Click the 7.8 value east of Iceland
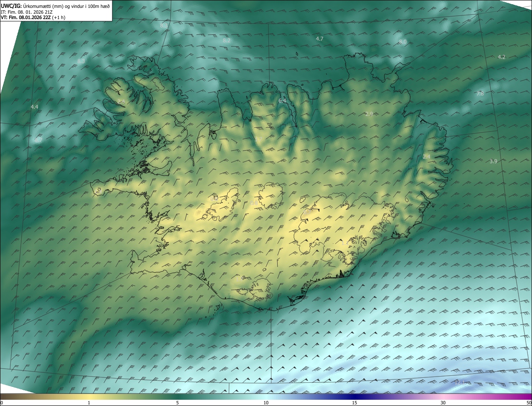 (480, 94)
